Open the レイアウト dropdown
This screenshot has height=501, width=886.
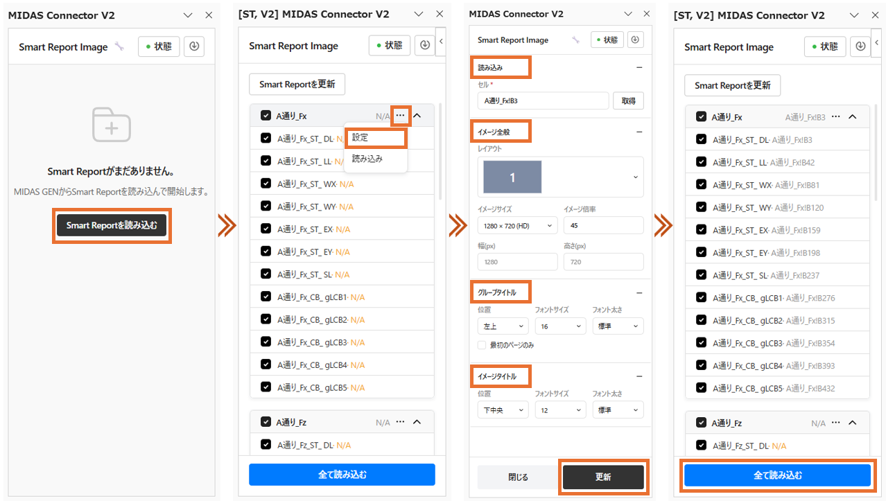(560, 177)
